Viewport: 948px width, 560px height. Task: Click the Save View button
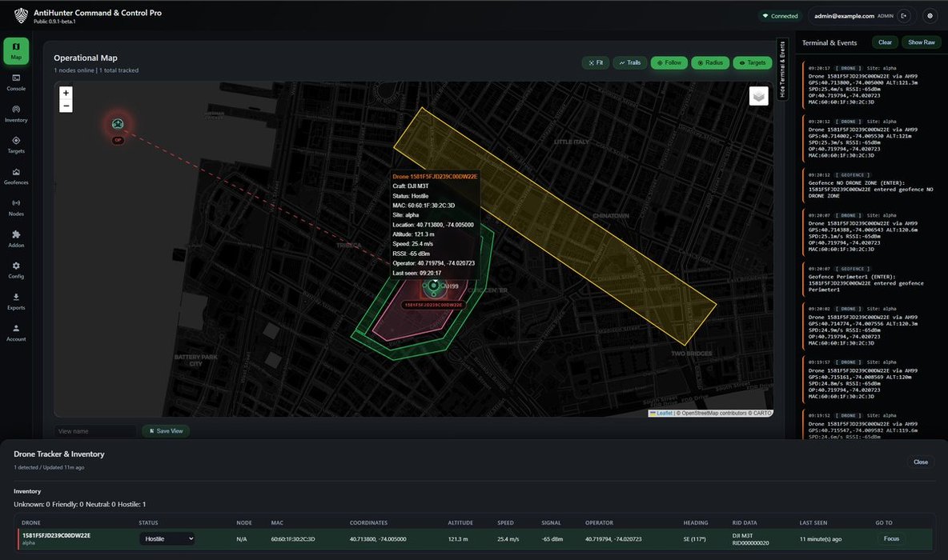pos(165,431)
